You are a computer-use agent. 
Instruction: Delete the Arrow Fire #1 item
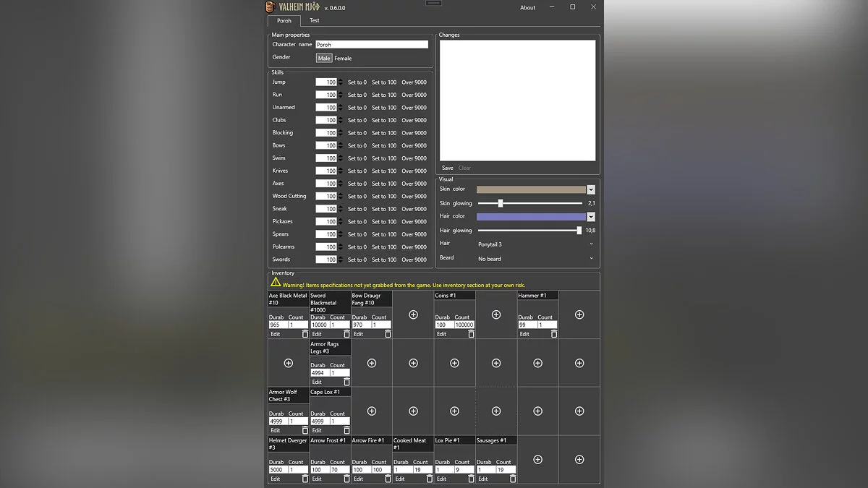point(388,479)
